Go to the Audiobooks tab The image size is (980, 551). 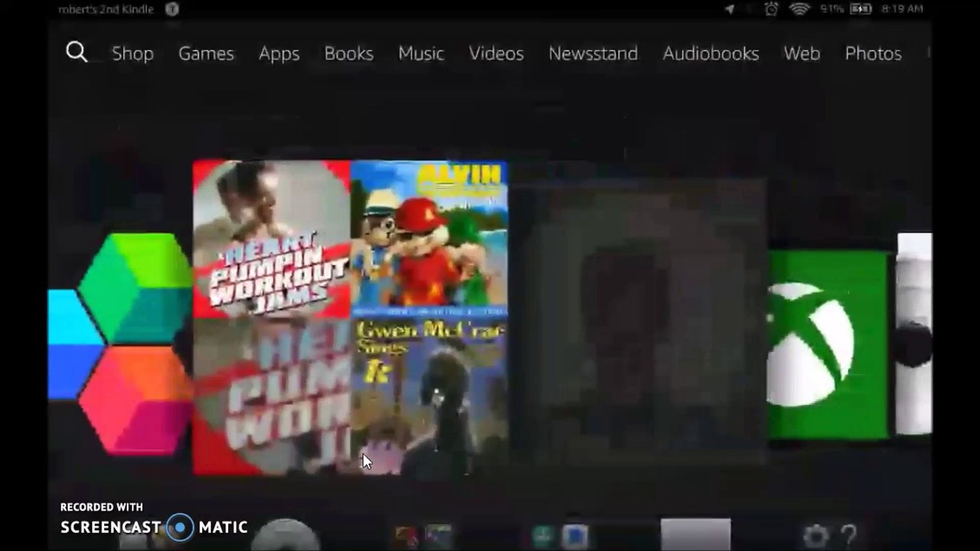(711, 54)
